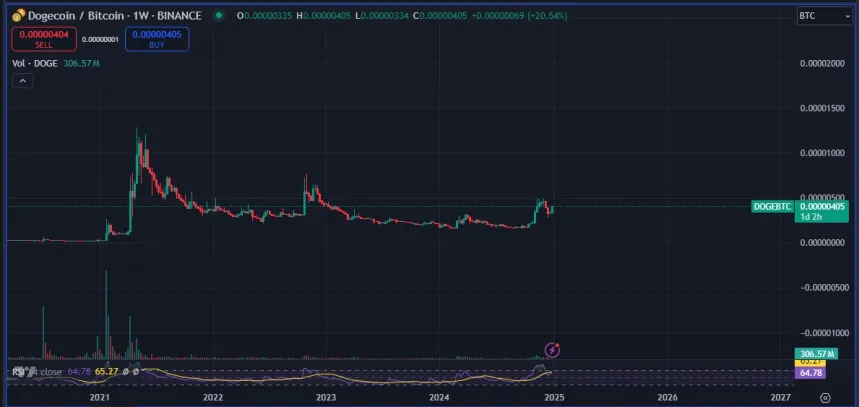Click the 2027 label on time axis

tap(780, 397)
